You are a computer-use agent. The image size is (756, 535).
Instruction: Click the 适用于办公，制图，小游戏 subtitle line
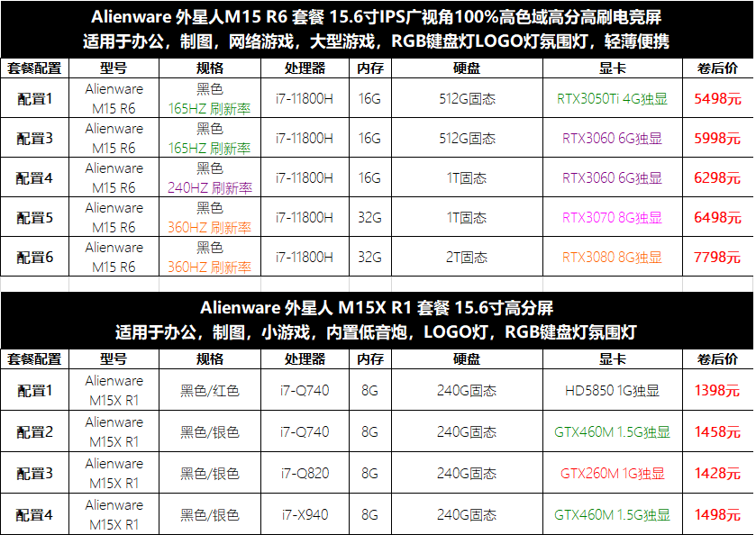tap(376, 332)
